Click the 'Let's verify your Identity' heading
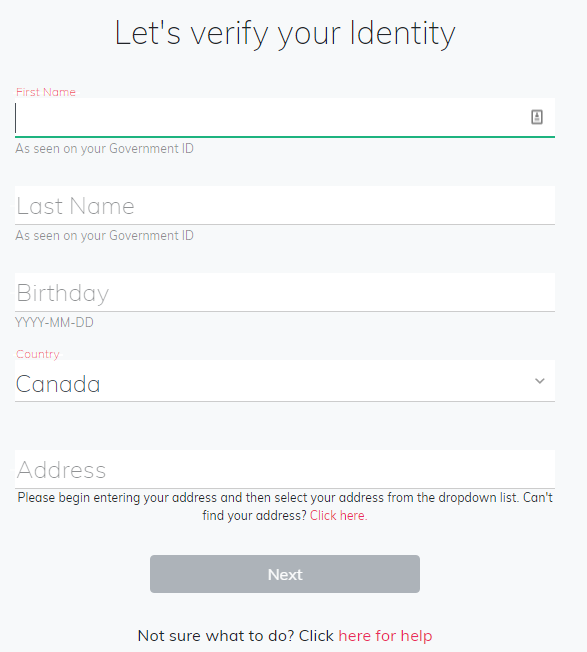The image size is (587, 652). tap(285, 33)
